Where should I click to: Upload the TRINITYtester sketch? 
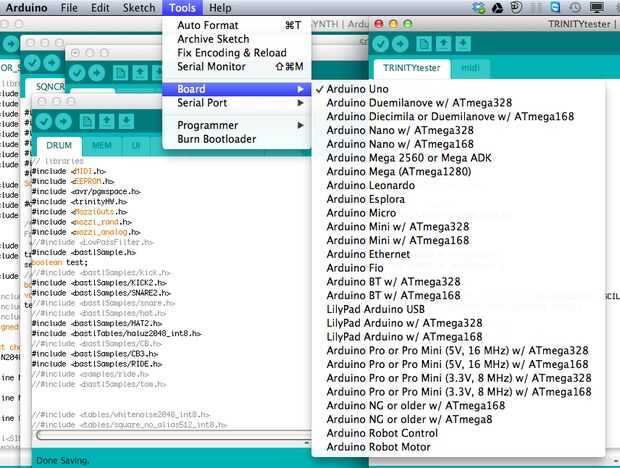(400, 44)
